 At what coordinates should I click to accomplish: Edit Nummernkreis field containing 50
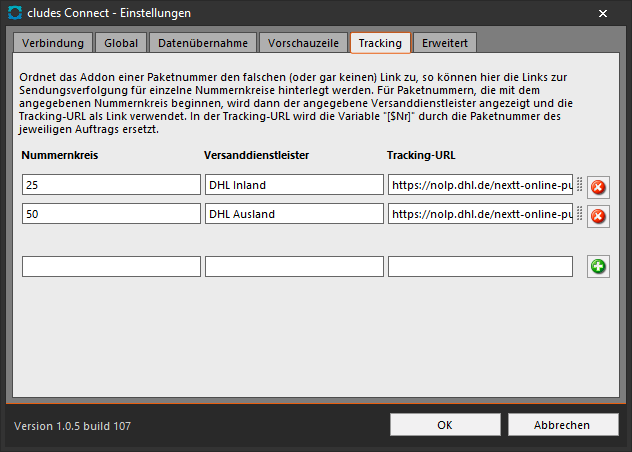(x=111, y=214)
